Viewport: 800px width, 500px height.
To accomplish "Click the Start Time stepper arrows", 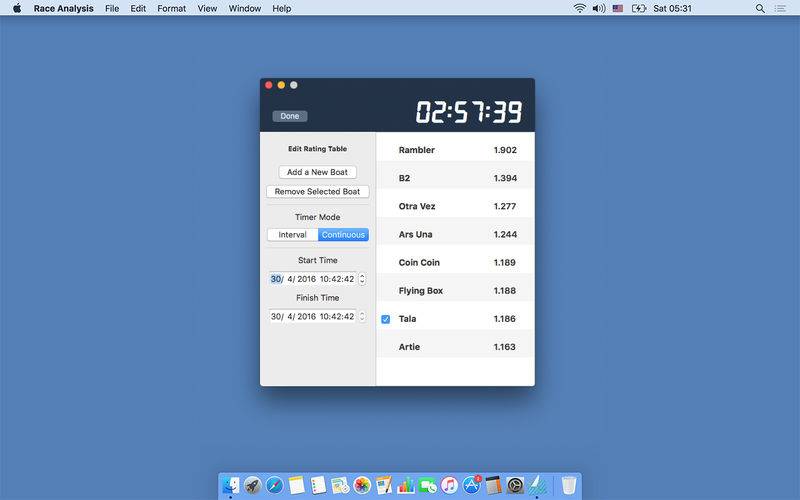I will tap(362, 279).
